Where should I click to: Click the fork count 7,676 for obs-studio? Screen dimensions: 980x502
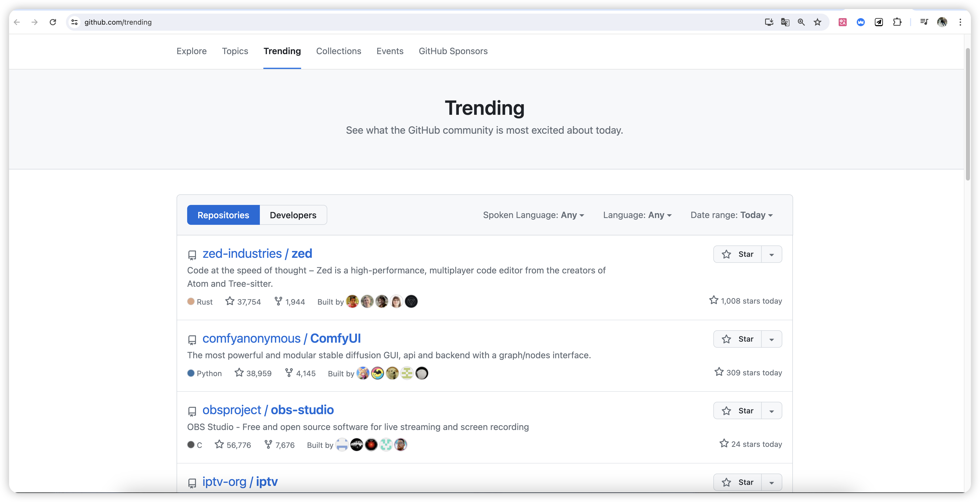280,445
